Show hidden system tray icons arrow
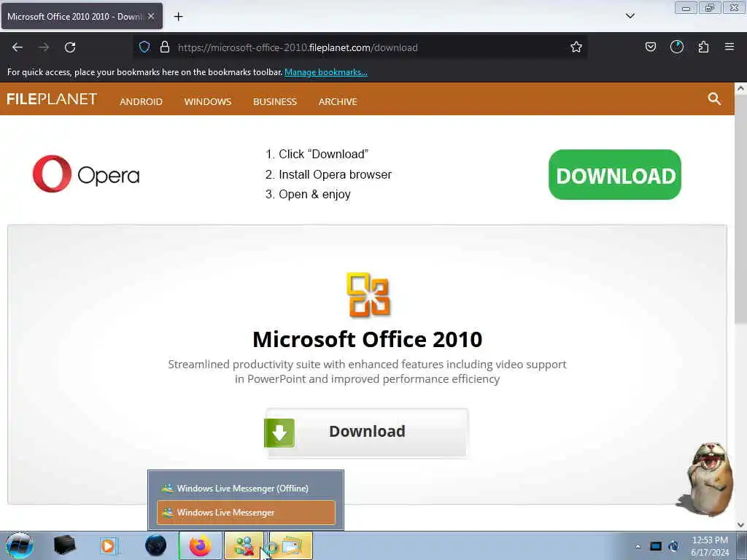 pyautogui.click(x=638, y=546)
